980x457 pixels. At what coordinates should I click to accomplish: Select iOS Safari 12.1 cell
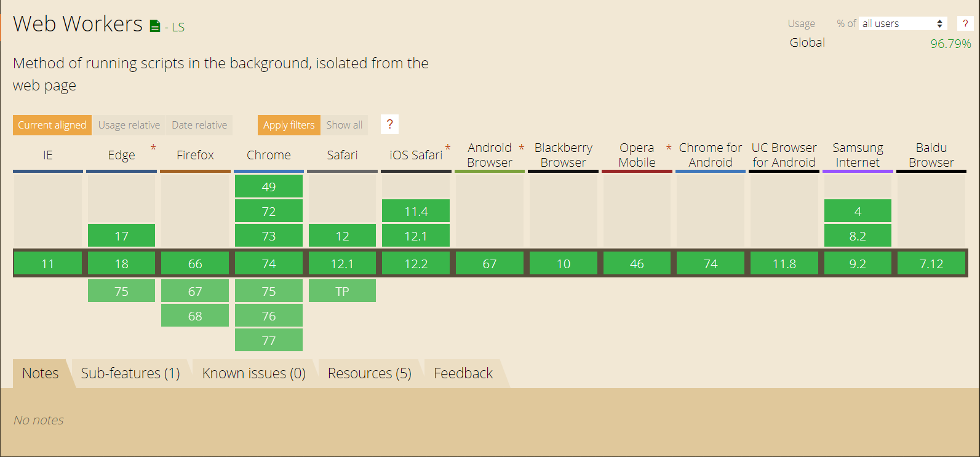click(416, 236)
